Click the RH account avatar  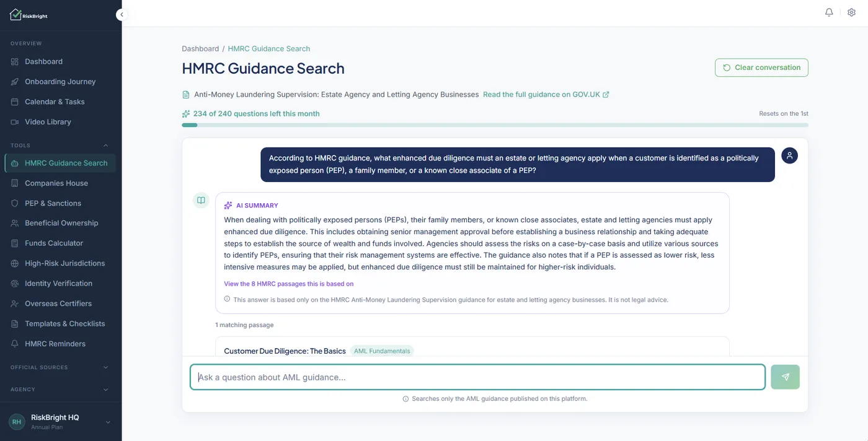click(x=17, y=422)
